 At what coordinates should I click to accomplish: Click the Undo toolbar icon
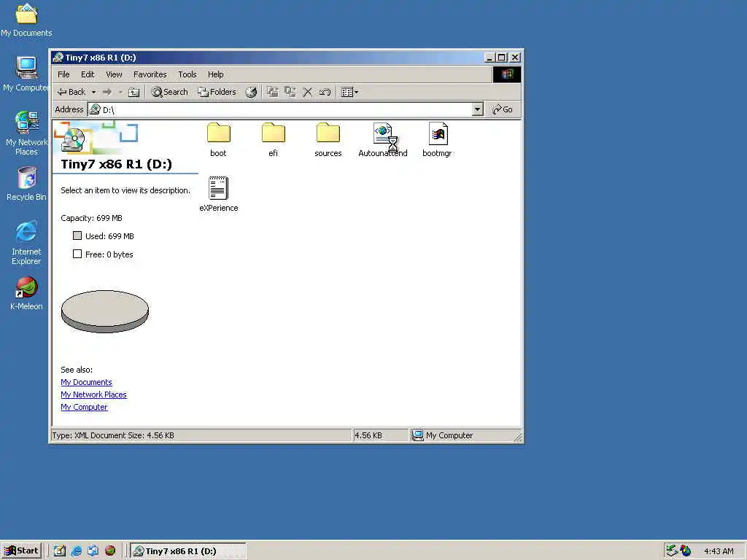click(x=325, y=92)
